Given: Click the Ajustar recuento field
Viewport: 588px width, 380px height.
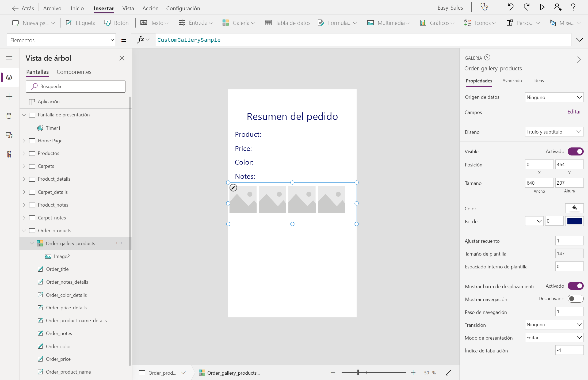Looking at the screenshot, I should pyautogui.click(x=569, y=241).
